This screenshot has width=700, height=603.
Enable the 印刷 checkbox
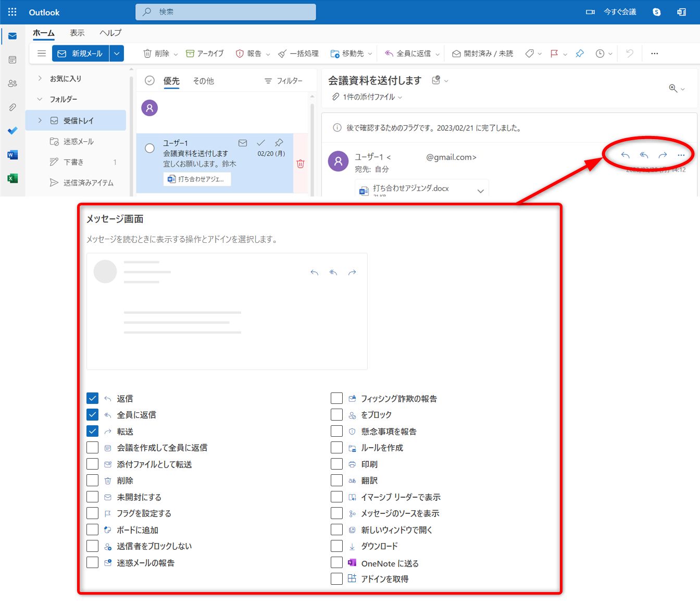coord(337,464)
